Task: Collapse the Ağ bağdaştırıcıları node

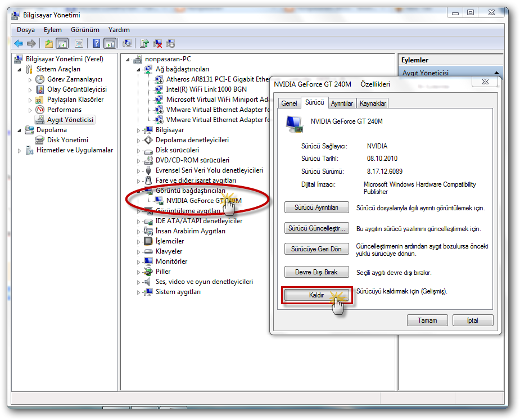Action: (138, 70)
